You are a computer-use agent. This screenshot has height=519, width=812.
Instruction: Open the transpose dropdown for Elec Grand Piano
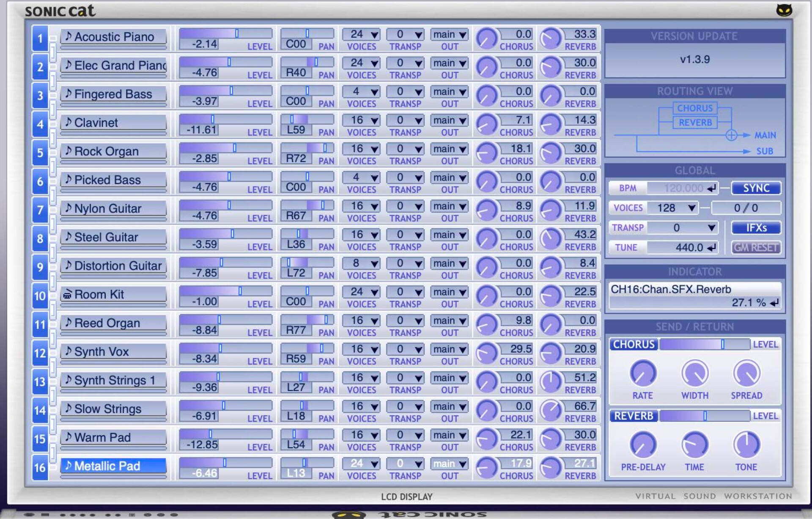[405, 63]
